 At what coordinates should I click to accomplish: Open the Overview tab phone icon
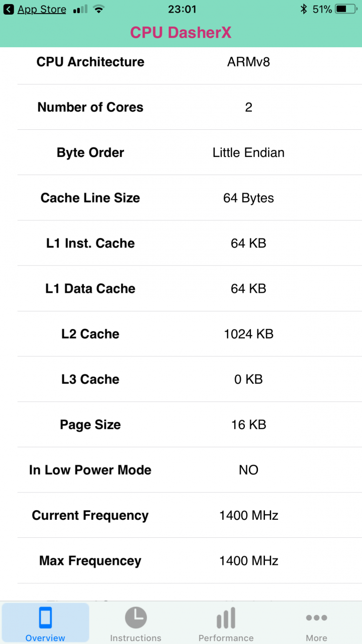pos(45,617)
